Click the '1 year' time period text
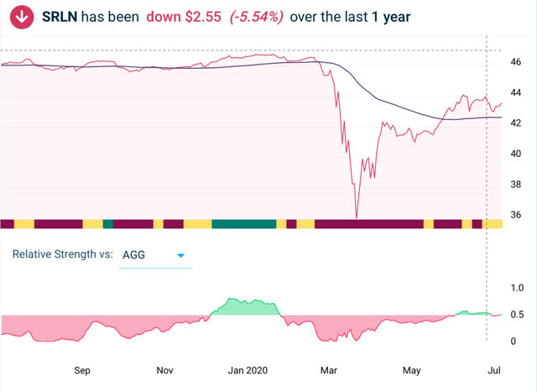 point(391,17)
